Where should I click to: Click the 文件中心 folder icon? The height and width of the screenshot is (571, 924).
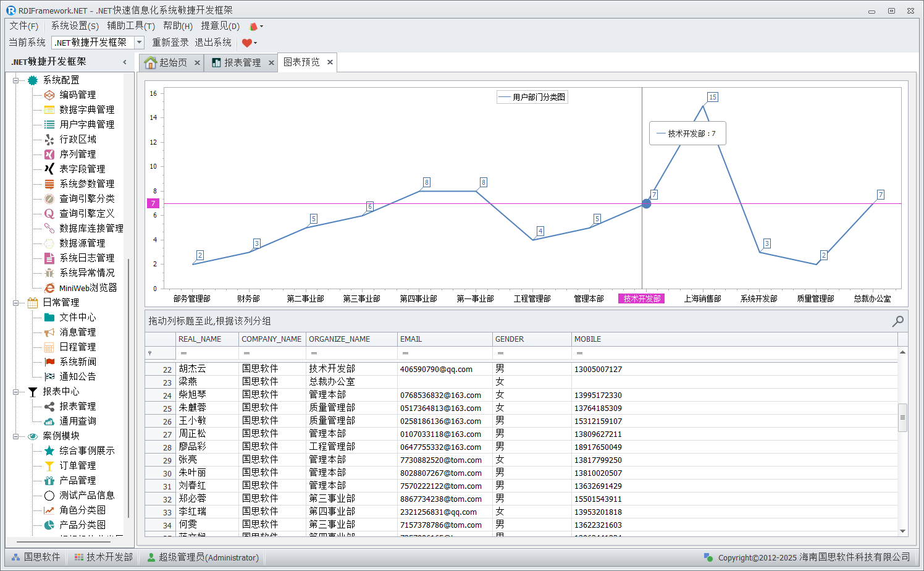(x=49, y=317)
